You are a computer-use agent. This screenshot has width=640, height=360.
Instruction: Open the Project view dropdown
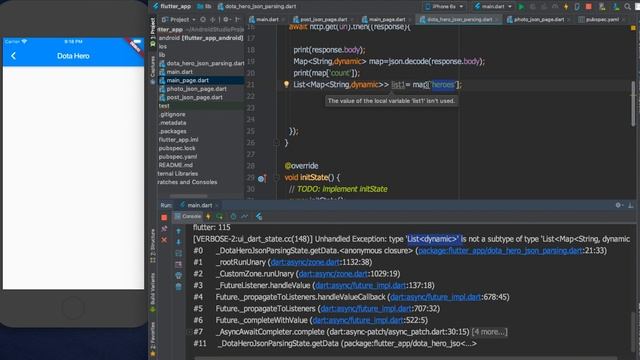pyautogui.click(x=179, y=19)
